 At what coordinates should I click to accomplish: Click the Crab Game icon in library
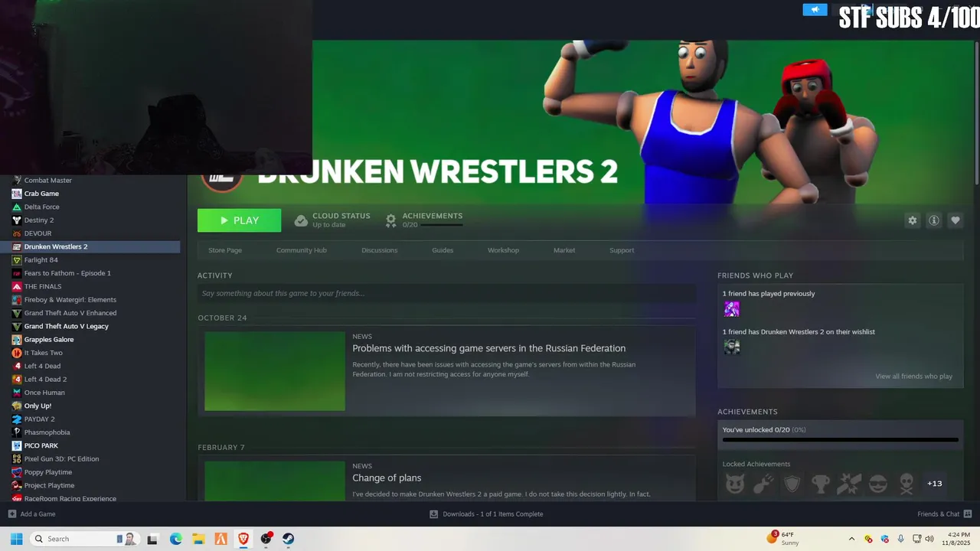click(17, 194)
